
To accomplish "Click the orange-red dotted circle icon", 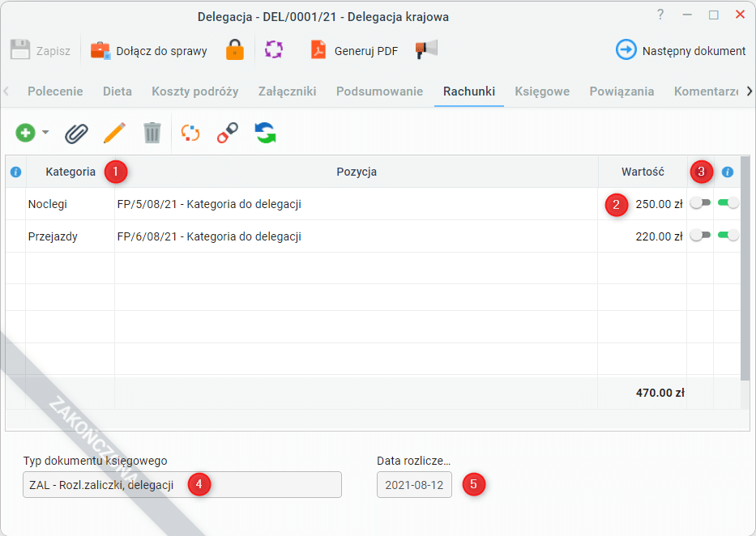I will (190, 133).
